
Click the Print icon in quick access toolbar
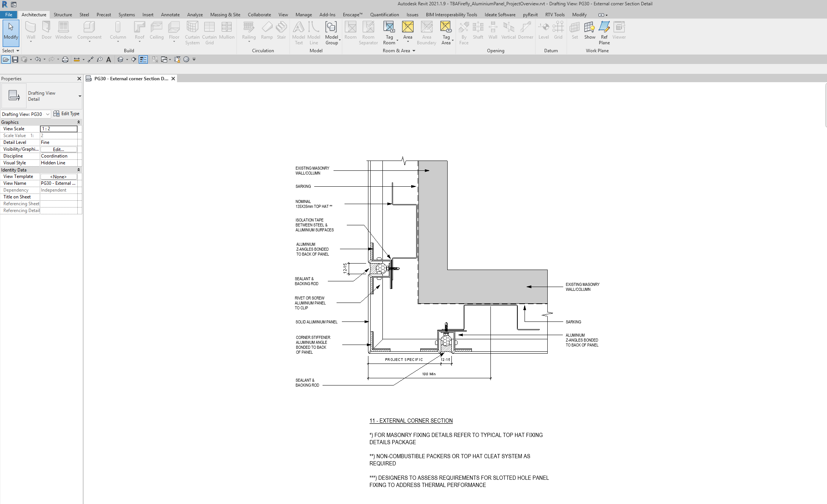click(65, 59)
